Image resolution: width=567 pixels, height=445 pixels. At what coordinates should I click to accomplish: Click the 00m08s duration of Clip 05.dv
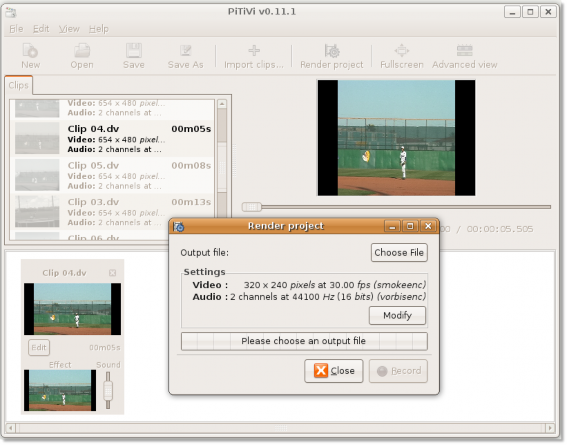click(191, 166)
